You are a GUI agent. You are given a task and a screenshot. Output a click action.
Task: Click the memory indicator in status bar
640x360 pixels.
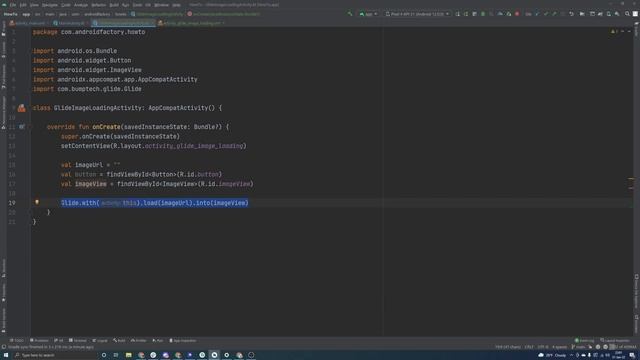(x=623, y=347)
